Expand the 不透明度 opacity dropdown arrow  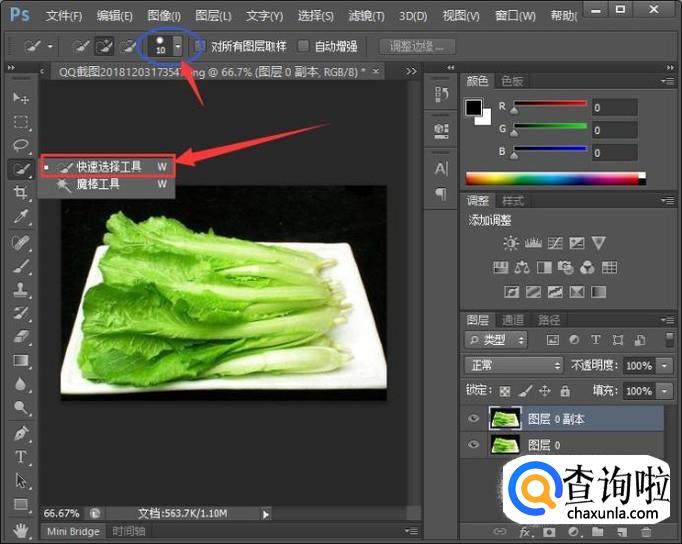click(x=666, y=366)
